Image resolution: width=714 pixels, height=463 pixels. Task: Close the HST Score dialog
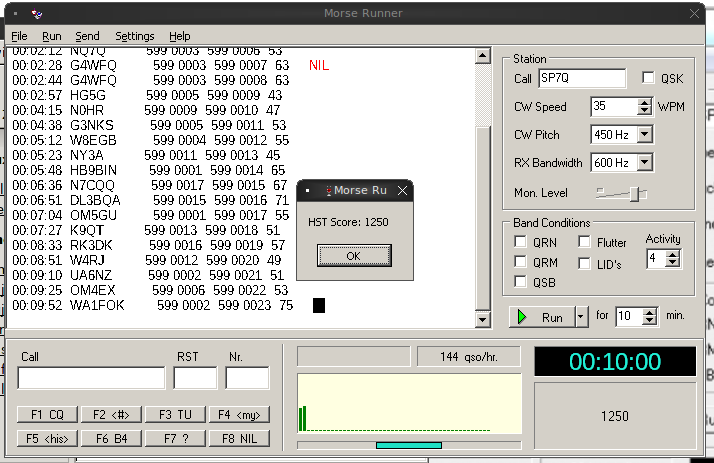pyautogui.click(x=402, y=190)
